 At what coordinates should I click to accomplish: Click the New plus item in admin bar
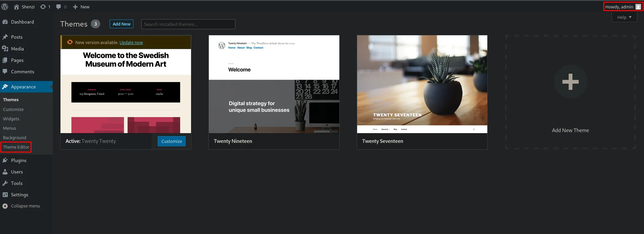pyautogui.click(x=81, y=7)
